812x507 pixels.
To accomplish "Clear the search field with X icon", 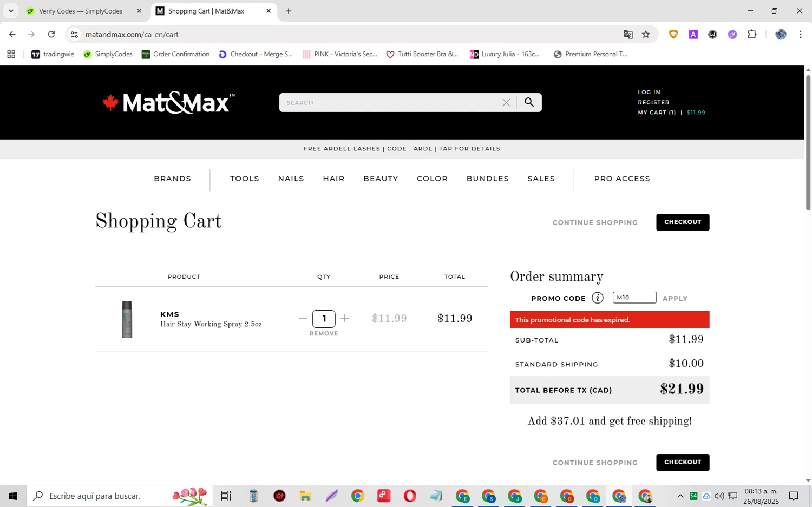I will pos(506,102).
